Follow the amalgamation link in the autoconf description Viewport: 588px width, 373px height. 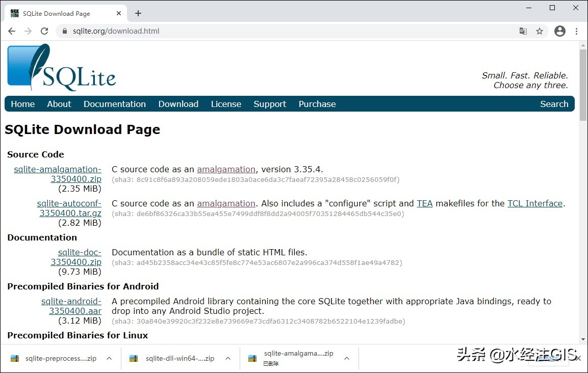tap(226, 203)
